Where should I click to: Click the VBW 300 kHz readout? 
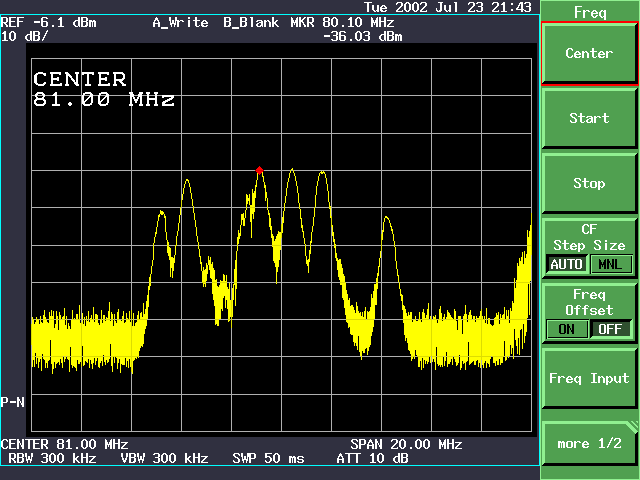(x=164, y=458)
